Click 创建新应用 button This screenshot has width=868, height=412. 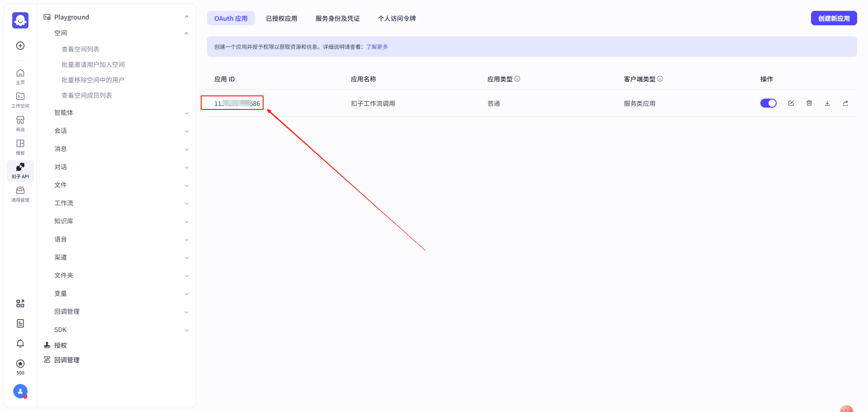click(834, 18)
